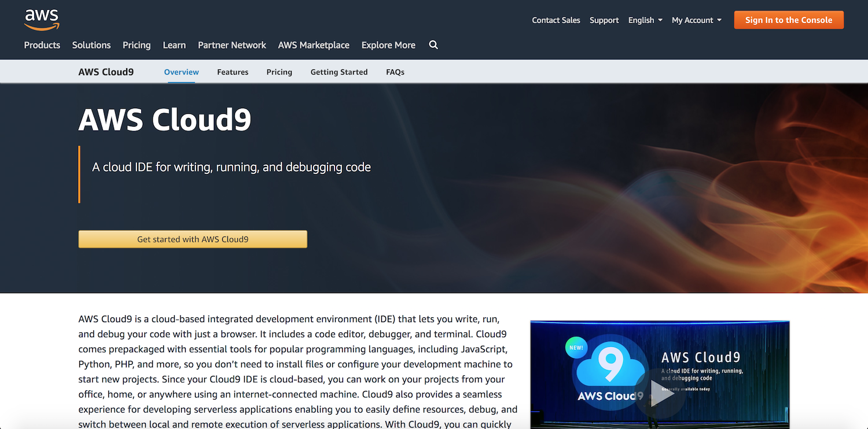The height and width of the screenshot is (429, 868).
Task: Click the cloud IDE tagline text
Action: click(x=231, y=167)
